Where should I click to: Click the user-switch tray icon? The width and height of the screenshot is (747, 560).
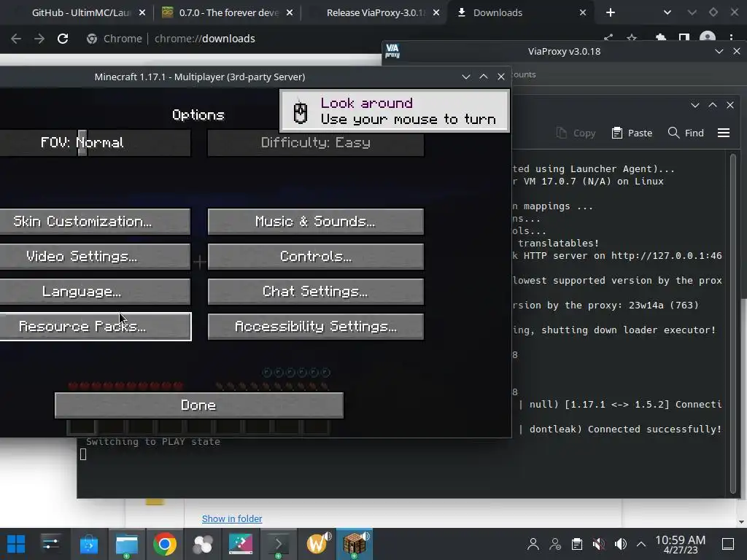coord(555,544)
